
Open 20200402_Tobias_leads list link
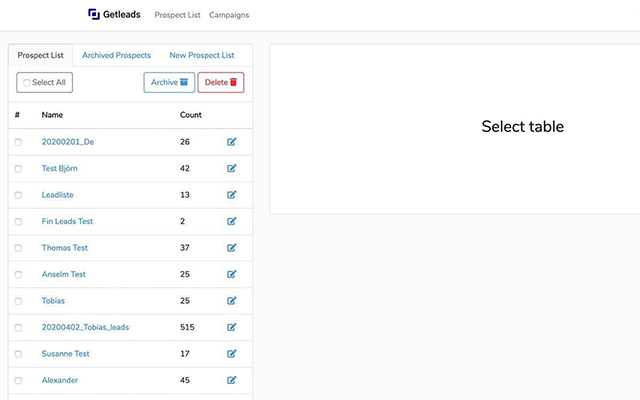[x=85, y=327]
